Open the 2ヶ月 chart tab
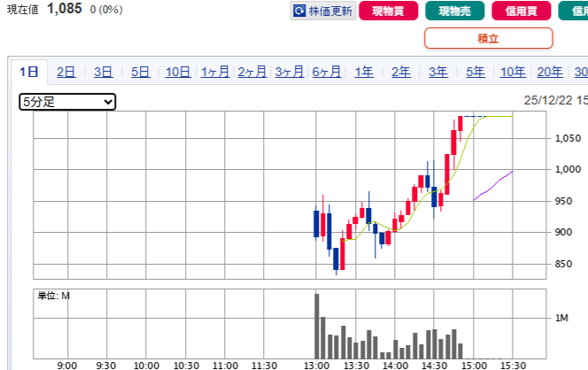Screen dimensions: 588x370 pyautogui.click(x=252, y=73)
